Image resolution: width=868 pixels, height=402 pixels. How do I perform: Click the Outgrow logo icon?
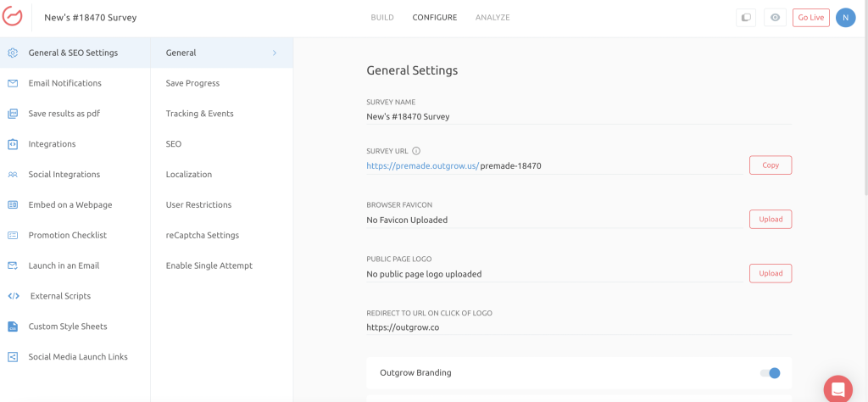tap(13, 17)
